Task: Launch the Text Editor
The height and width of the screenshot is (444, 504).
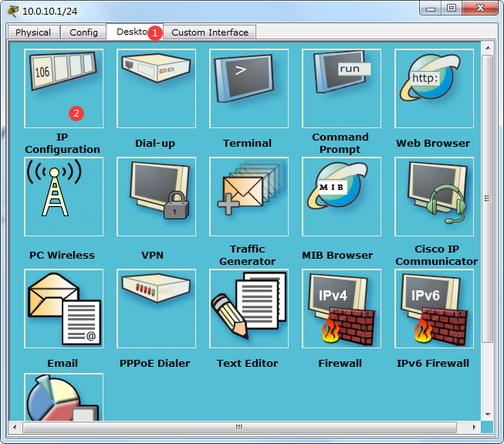Action: tap(249, 308)
